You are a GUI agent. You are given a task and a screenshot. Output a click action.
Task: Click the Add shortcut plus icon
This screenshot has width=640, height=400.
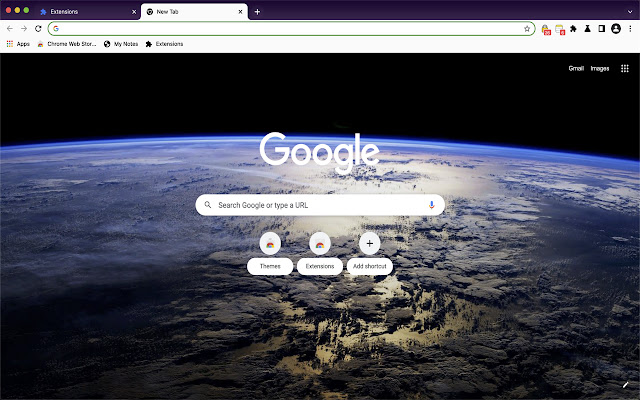coord(369,243)
